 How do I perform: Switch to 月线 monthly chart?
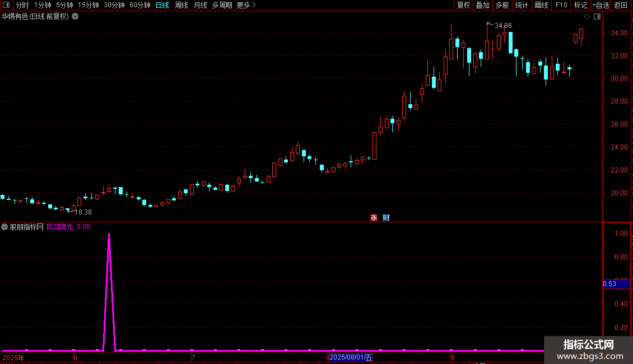[x=200, y=5]
